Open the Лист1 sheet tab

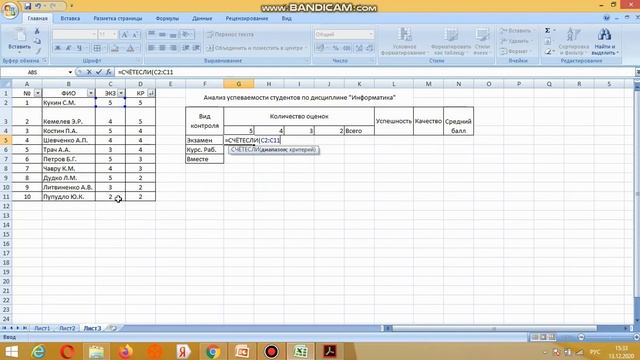point(42,328)
